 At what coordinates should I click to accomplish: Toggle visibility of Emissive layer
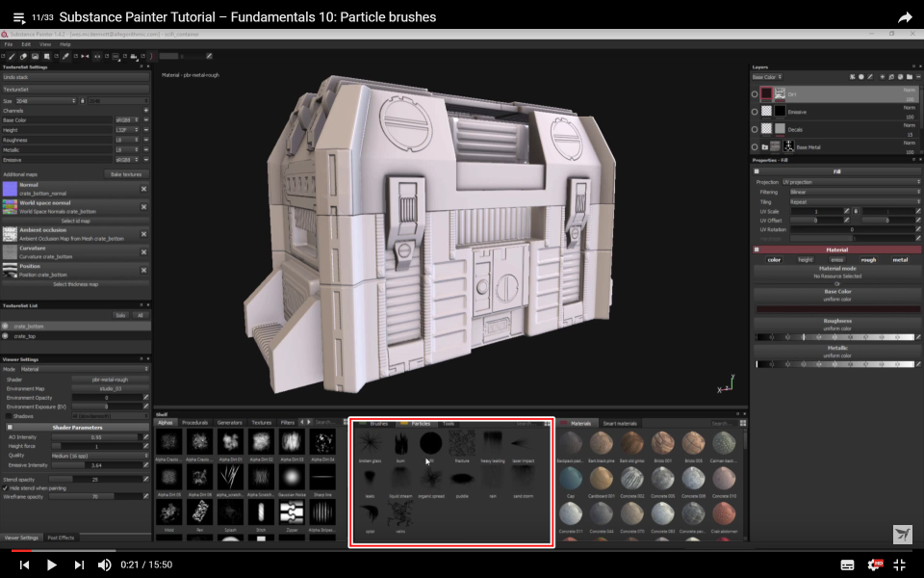tap(755, 112)
